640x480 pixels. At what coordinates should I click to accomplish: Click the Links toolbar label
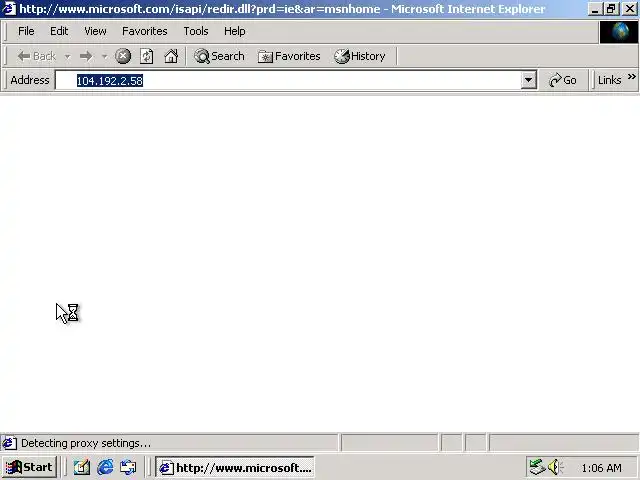click(609, 80)
